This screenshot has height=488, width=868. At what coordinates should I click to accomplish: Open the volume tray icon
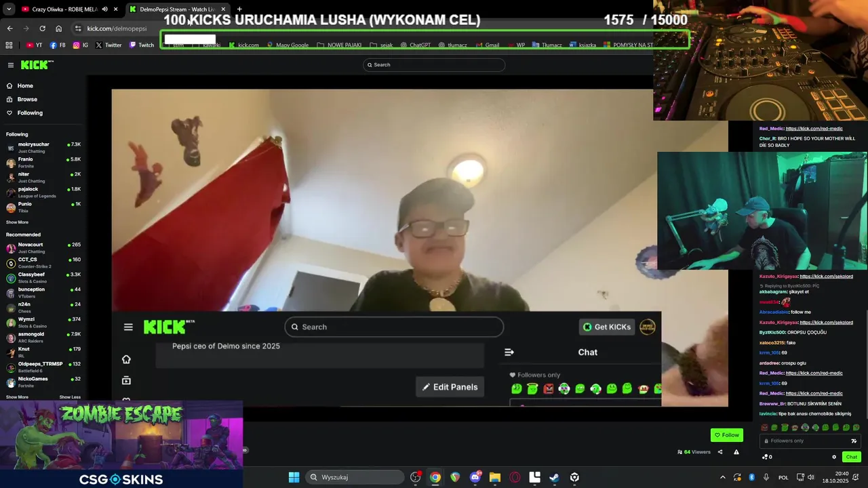811,477
